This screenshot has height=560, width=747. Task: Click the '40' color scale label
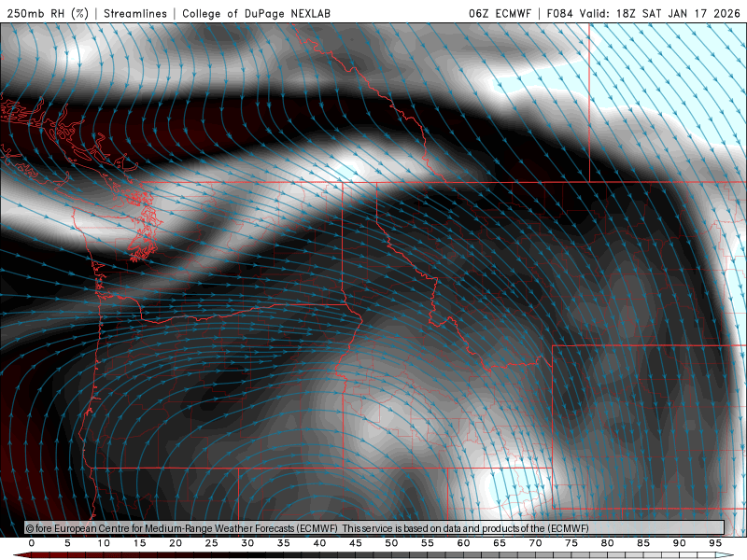[319, 543]
